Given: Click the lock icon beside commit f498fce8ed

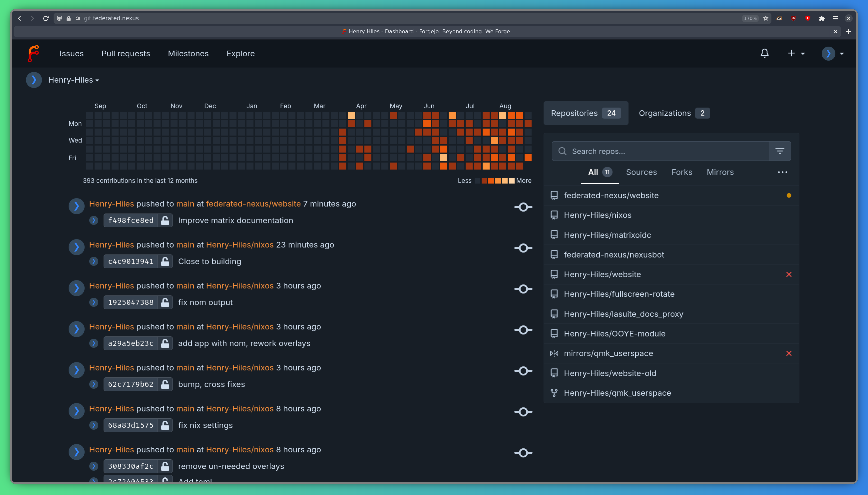Looking at the screenshot, I should coord(166,220).
